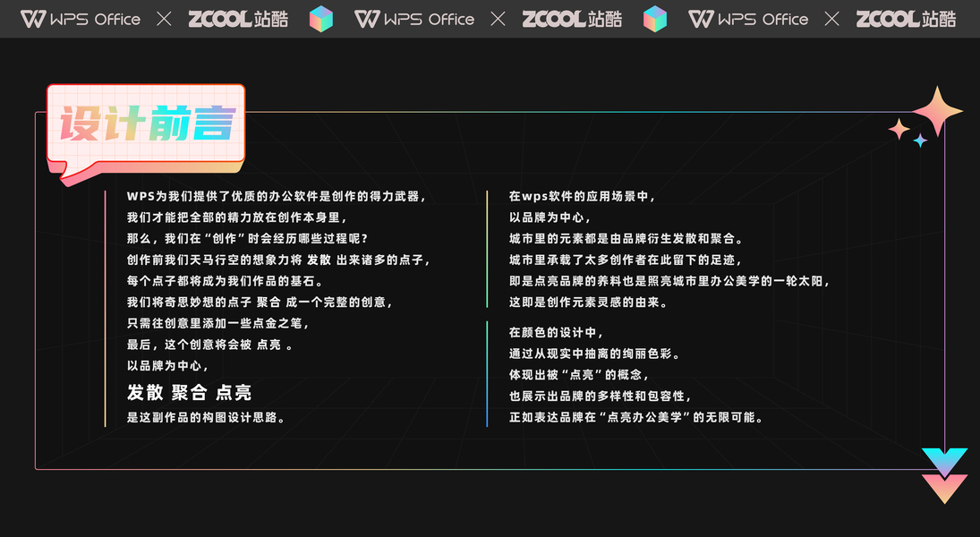Click the "设计前言" title in speech bubble
Viewport: 980px width, 537px height.
click(148, 124)
